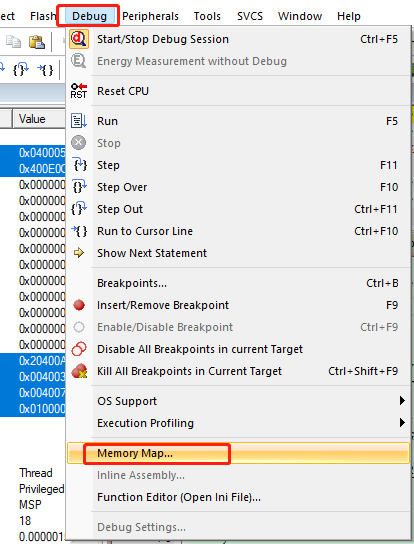
Task: Click the Value column header
Action: (39, 119)
